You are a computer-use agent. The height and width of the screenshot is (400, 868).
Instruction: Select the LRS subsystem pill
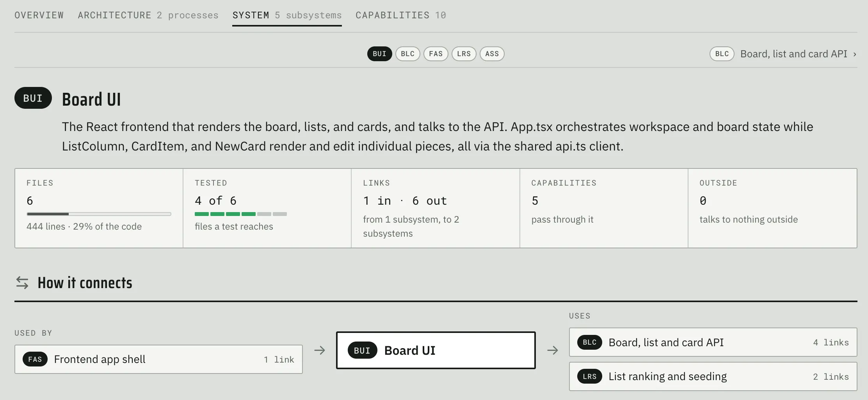click(464, 54)
